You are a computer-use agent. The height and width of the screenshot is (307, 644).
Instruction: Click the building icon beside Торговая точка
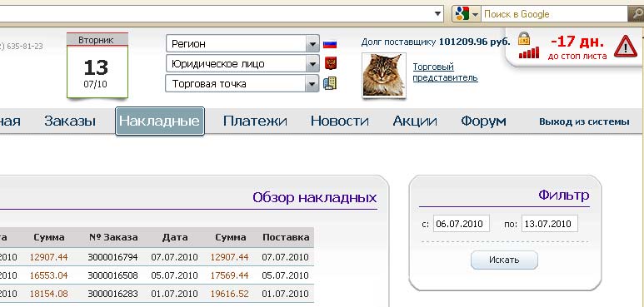pyautogui.click(x=330, y=83)
